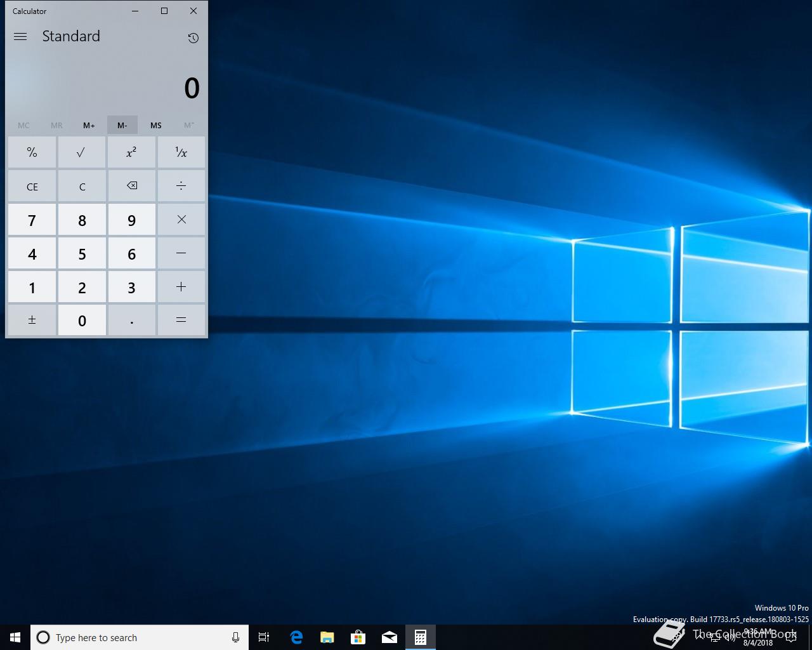Click the divide operator
This screenshot has height=650, width=812.
[x=181, y=186]
